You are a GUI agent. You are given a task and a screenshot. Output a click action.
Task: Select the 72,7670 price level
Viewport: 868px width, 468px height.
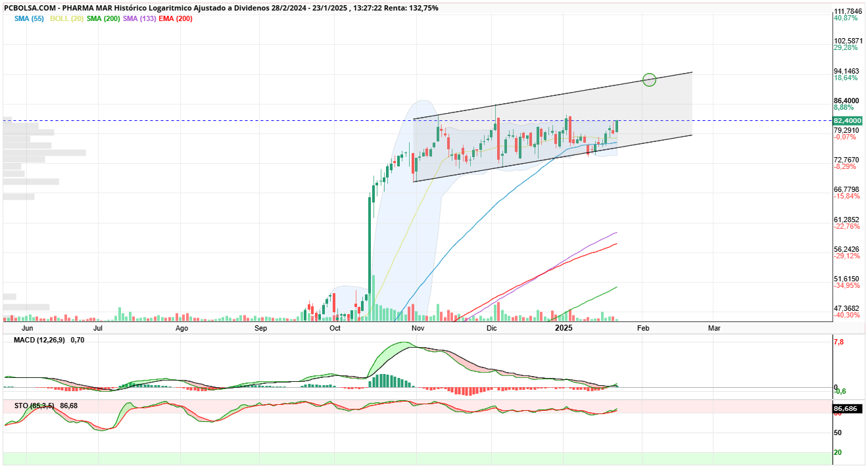pyautogui.click(x=847, y=160)
